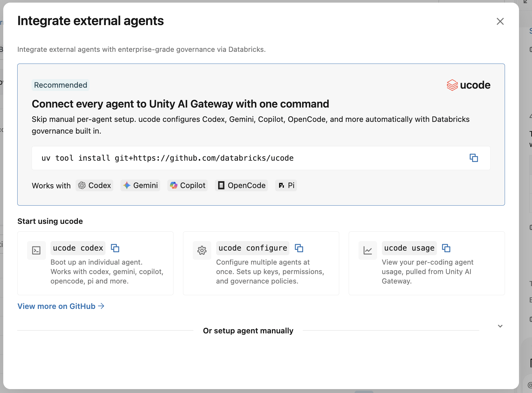Click the ucode logo
The image size is (532, 393).
[469, 85]
